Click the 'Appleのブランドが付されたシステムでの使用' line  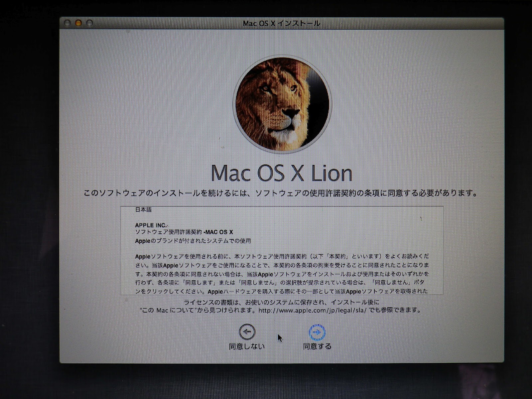(193, 241)
